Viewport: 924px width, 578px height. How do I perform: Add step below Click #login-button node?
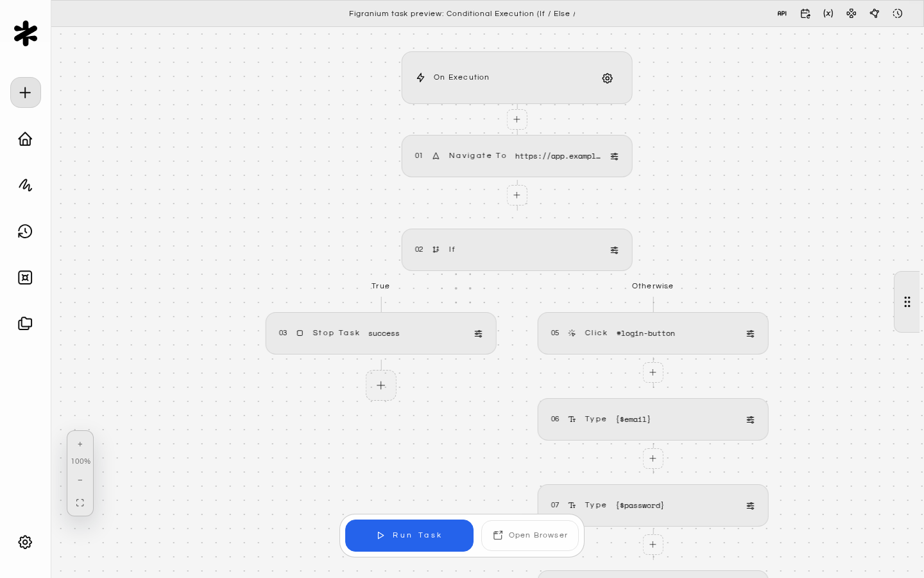pos(653,372)
